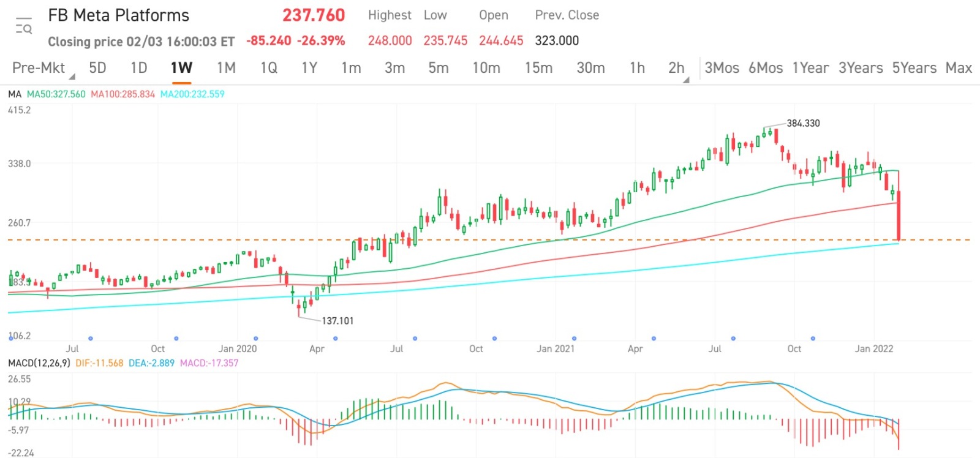Image resolution: width=980 pixels, height=458 pixels.
Task: Click the DEA:-2.889 value
Action: click(x=151, y=363)
